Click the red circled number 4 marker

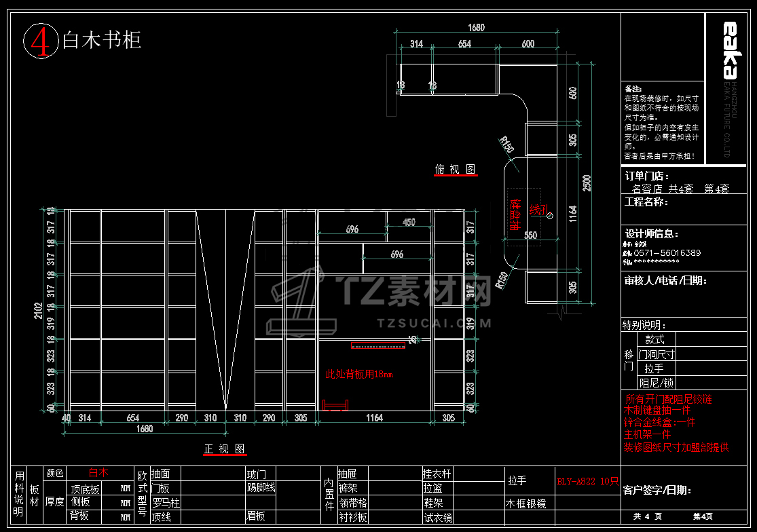[41, 41]
